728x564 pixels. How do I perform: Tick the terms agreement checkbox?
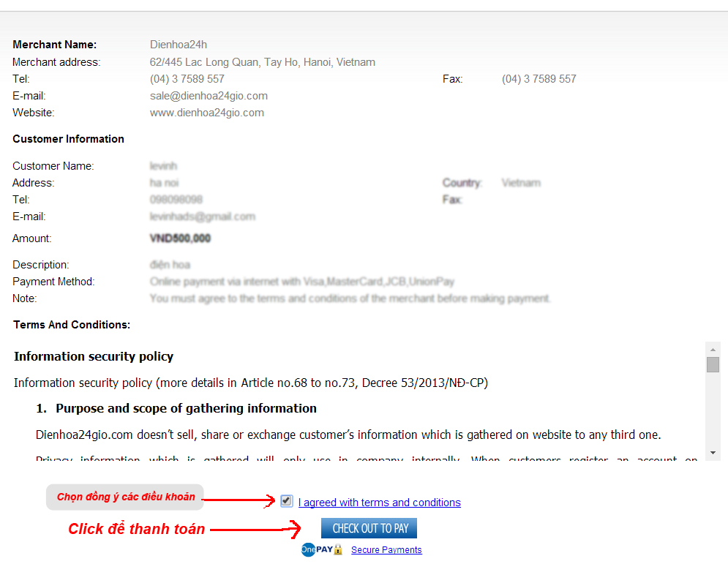pos(286,501)
